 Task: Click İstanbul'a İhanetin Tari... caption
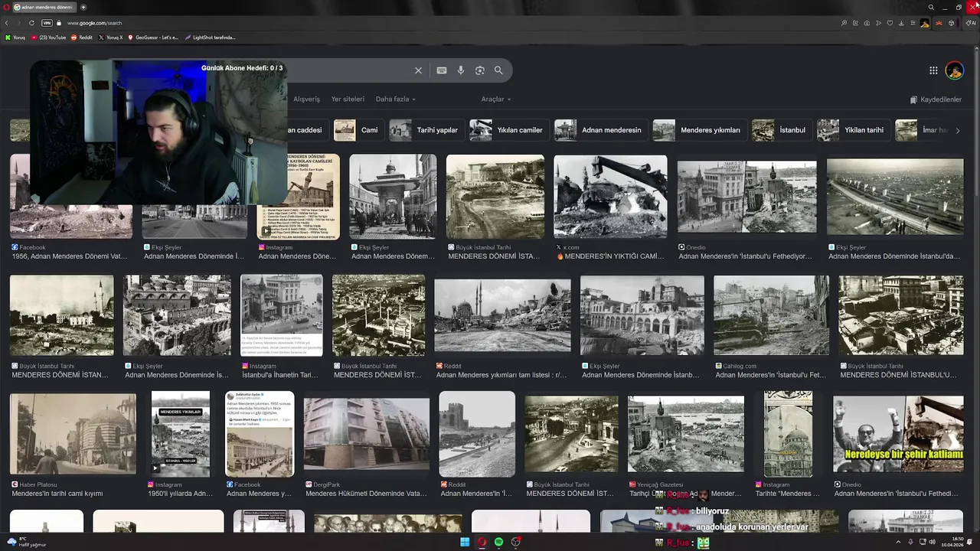[280, 375]
